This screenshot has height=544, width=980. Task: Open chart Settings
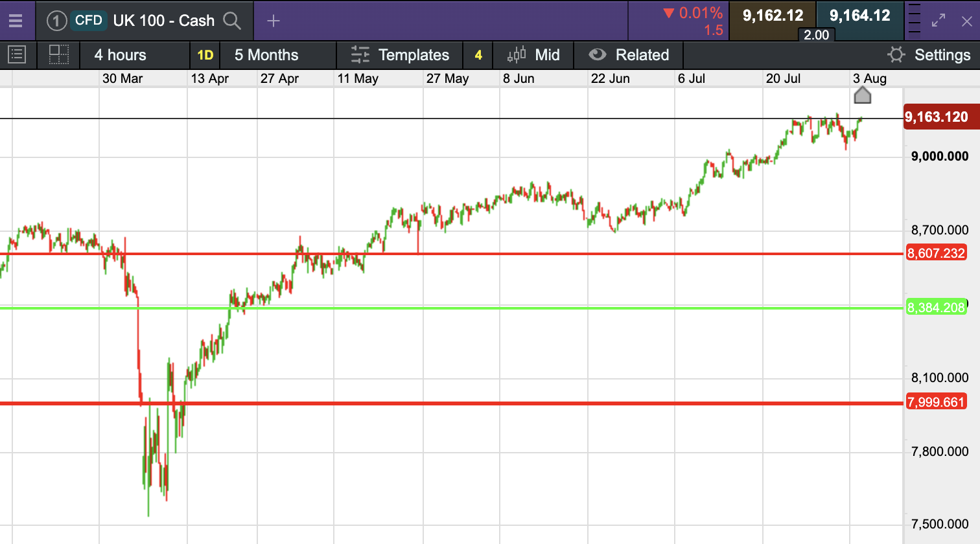(929, 55)
